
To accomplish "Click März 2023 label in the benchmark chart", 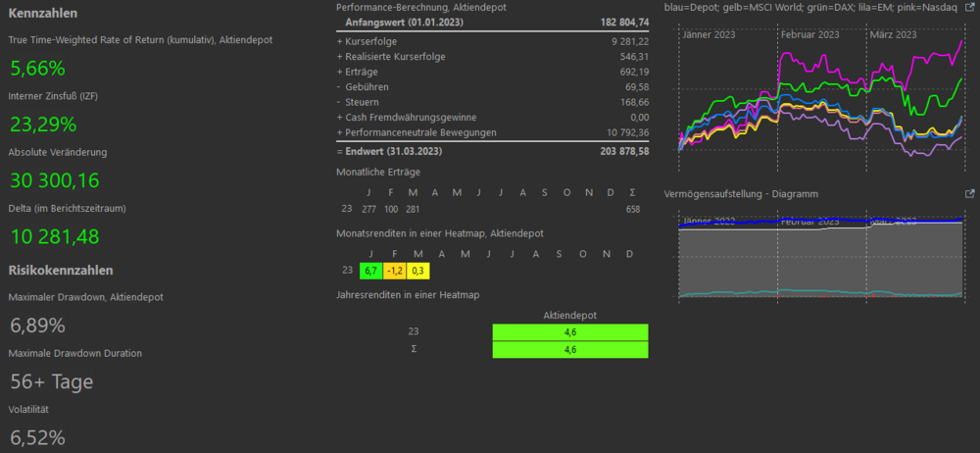I will click(x=893, y=34).
